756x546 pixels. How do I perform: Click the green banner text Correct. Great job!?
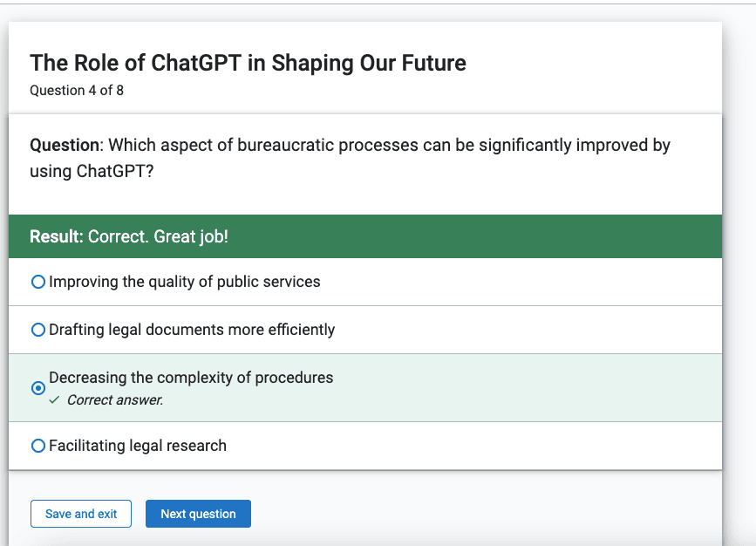pyautogui.click(x=158, y=237)
